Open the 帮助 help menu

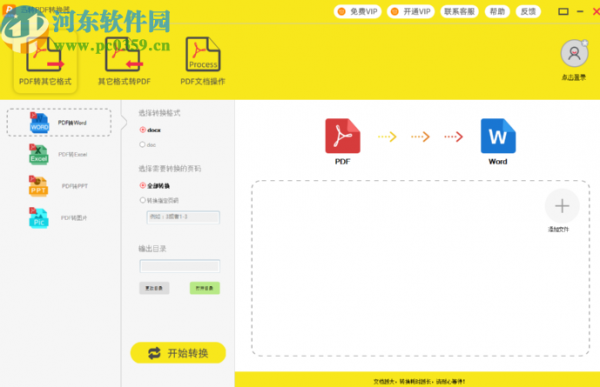tap(497, 11)
